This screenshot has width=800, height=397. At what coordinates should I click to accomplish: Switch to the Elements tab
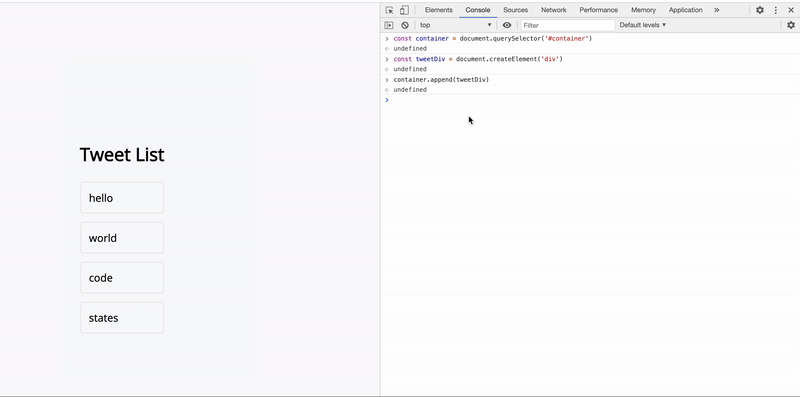(438, 10)
